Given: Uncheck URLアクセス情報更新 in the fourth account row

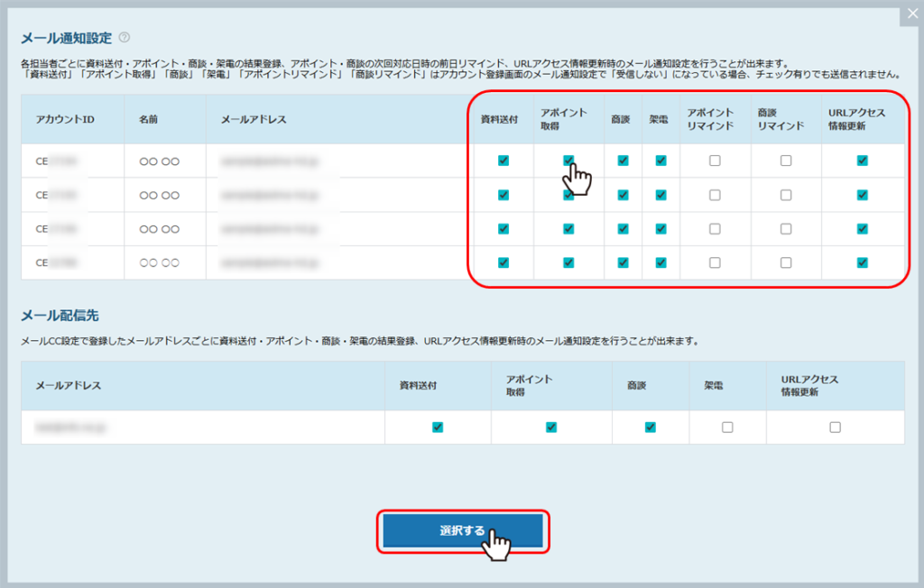Looking at the screenshot, I should coord(863,262).
